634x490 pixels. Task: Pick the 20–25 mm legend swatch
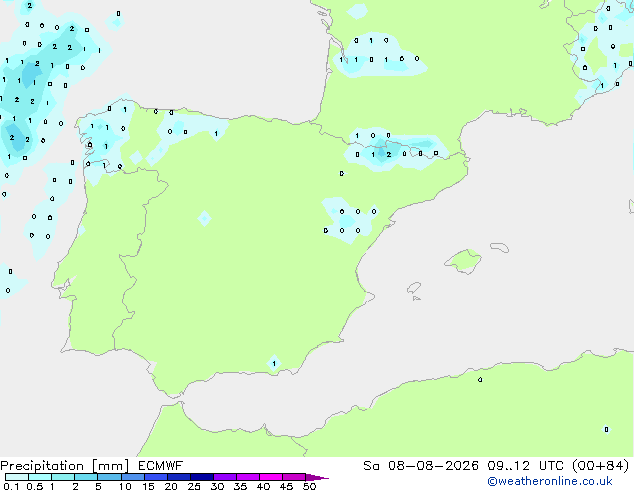[x=179, y=477]
